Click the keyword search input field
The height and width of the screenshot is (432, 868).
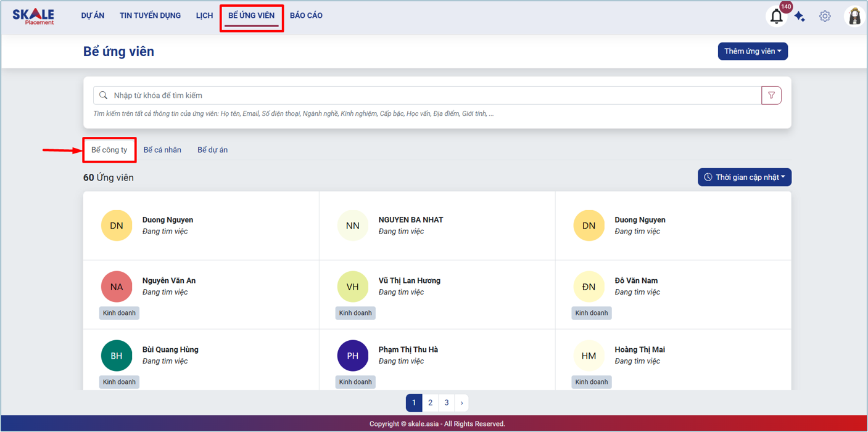[432, 96]
